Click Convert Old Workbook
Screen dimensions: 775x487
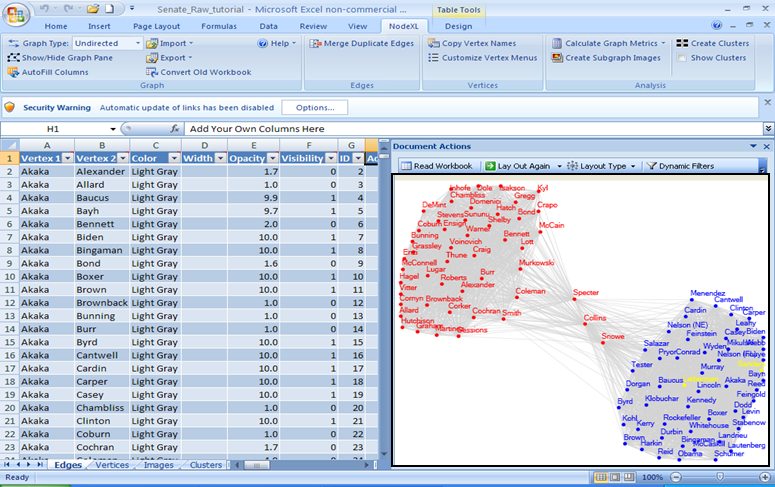tap(198, 73)
